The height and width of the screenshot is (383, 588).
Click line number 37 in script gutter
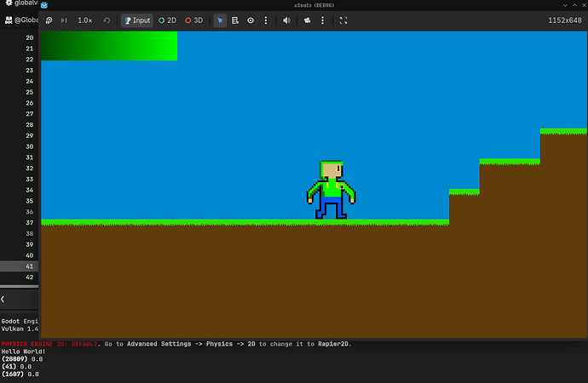click(30, 223)
